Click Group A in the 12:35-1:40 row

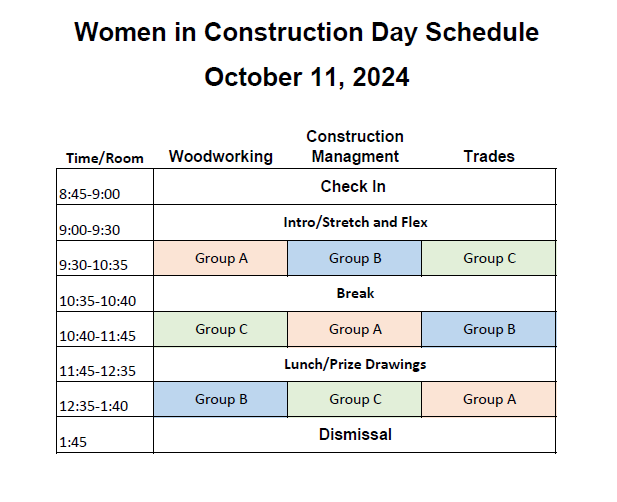489,399
